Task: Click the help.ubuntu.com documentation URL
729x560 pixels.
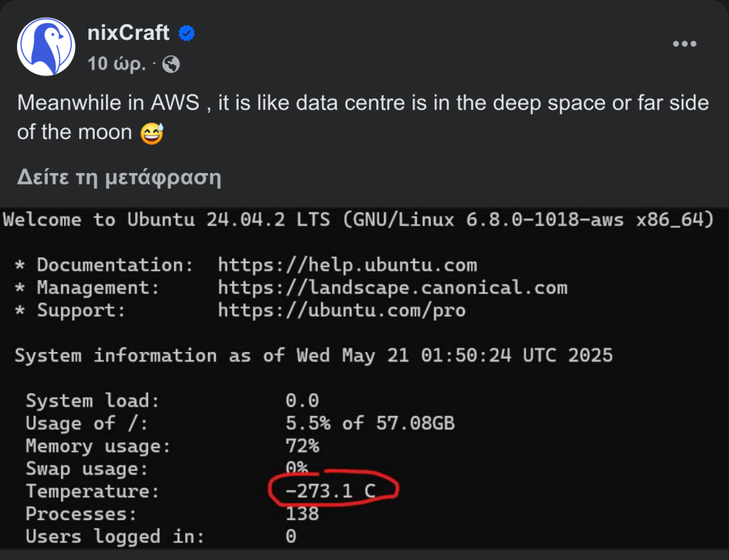Action: coord(347,265)
